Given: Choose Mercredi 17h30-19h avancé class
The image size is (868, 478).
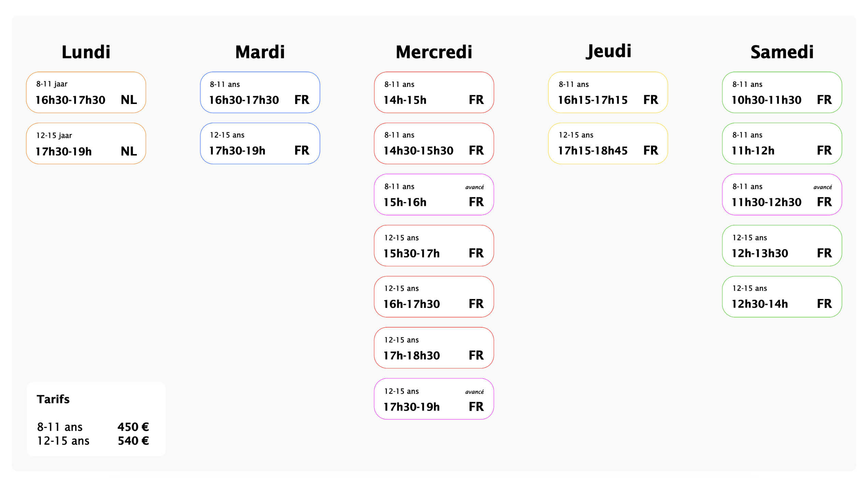Looking at the screenshot, I should tap(434, 399).
